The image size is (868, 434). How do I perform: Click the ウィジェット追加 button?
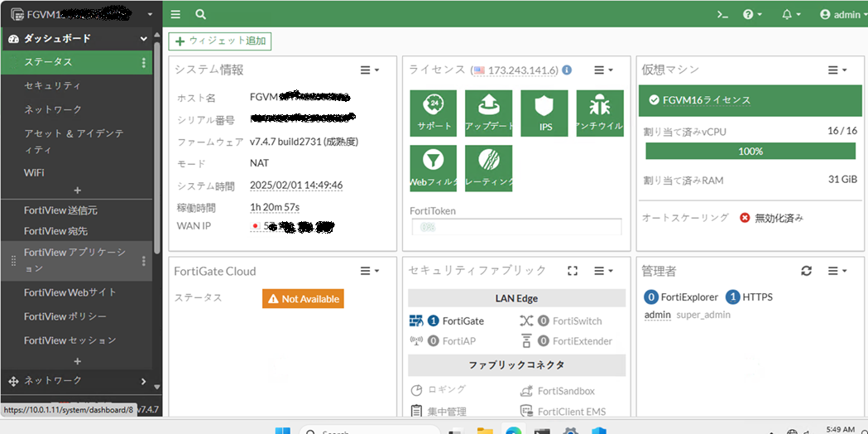point(220,41)
